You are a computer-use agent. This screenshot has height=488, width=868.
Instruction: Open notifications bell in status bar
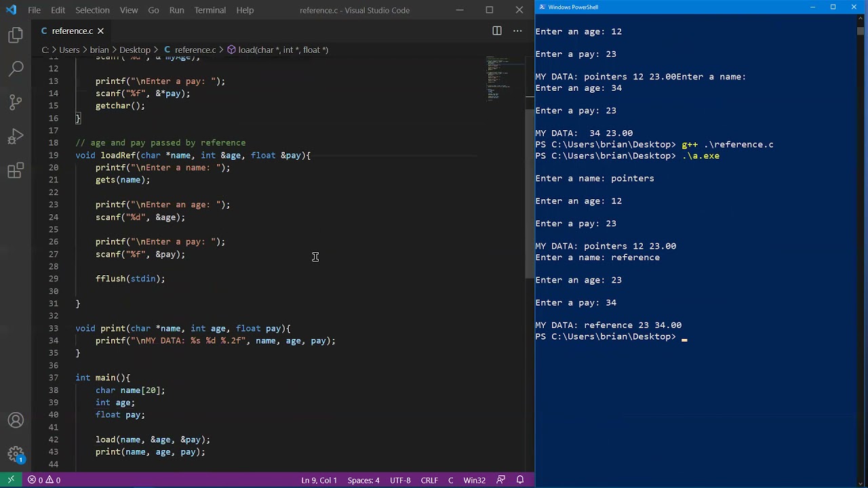[x=520, y=480]
